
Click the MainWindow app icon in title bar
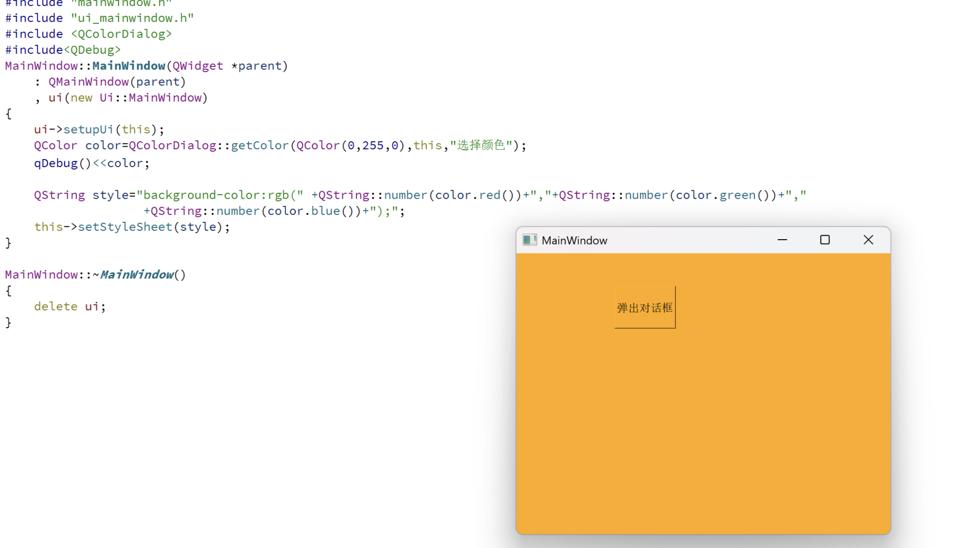(x=530, y=240)
